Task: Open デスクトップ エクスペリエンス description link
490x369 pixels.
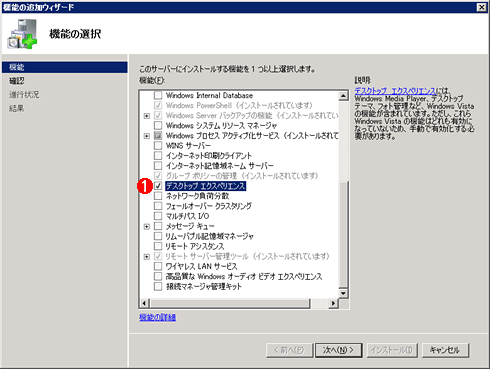Action: [395, 91]
